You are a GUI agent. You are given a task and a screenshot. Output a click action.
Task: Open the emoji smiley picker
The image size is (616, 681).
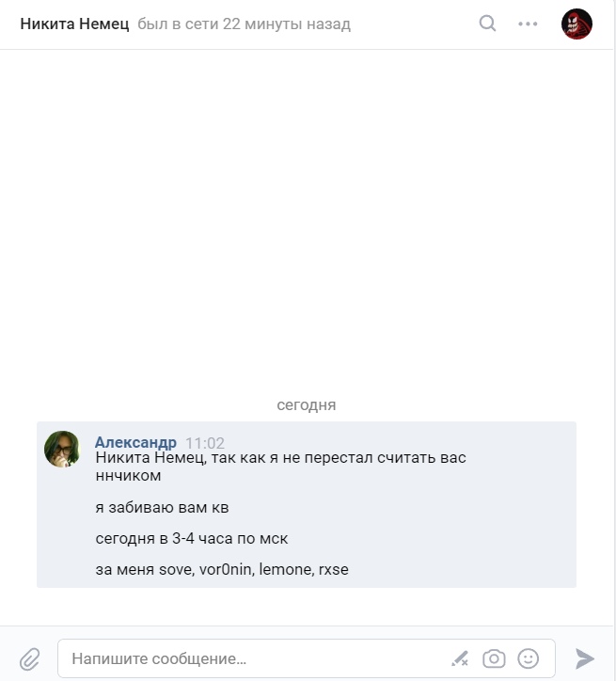pyautogui.click(x=528, y=658)
